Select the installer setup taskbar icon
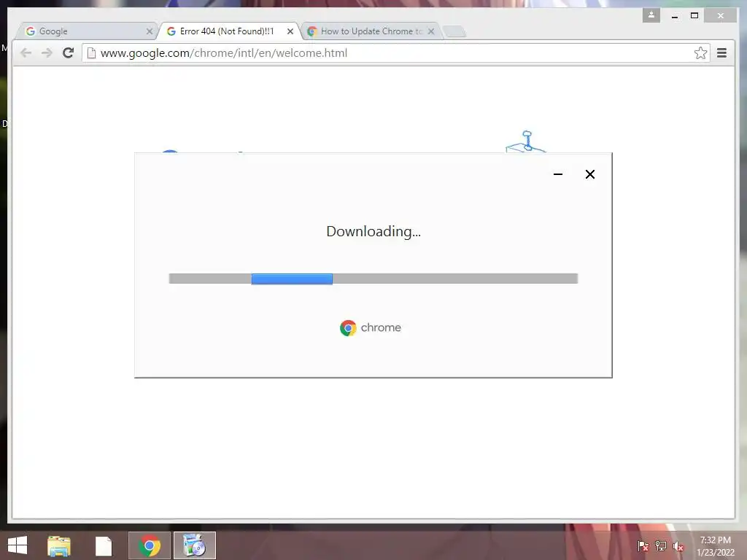This screenshot has height=560, width=747. [x=194, y=545]
